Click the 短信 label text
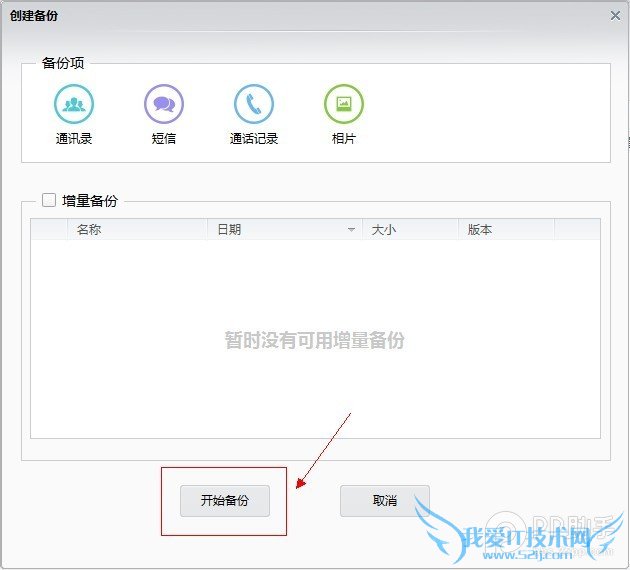The width and height of the screenshot is (630, 570). [x=164, y=139]
